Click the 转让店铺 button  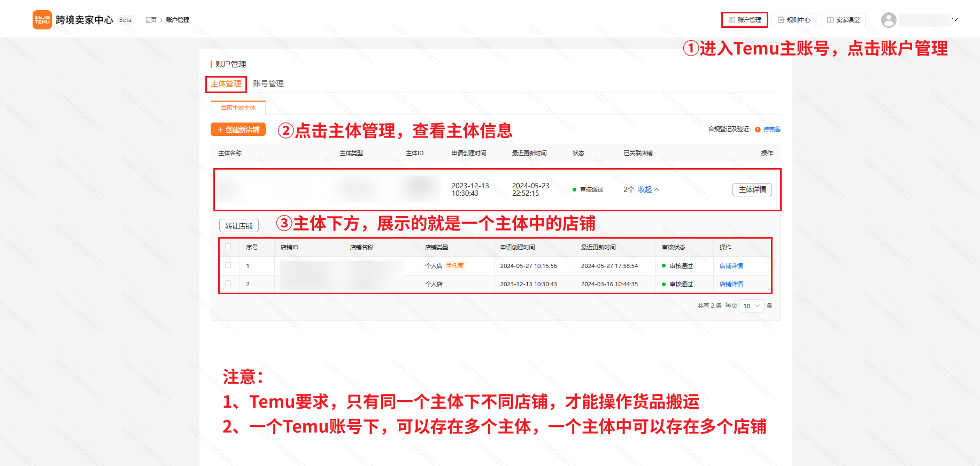coord(239,226)
